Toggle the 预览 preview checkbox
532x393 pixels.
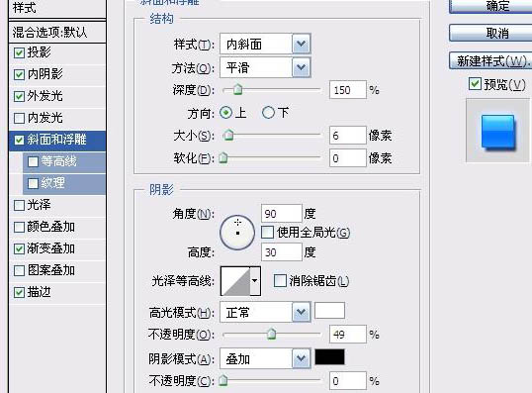[x=475, y=83]
